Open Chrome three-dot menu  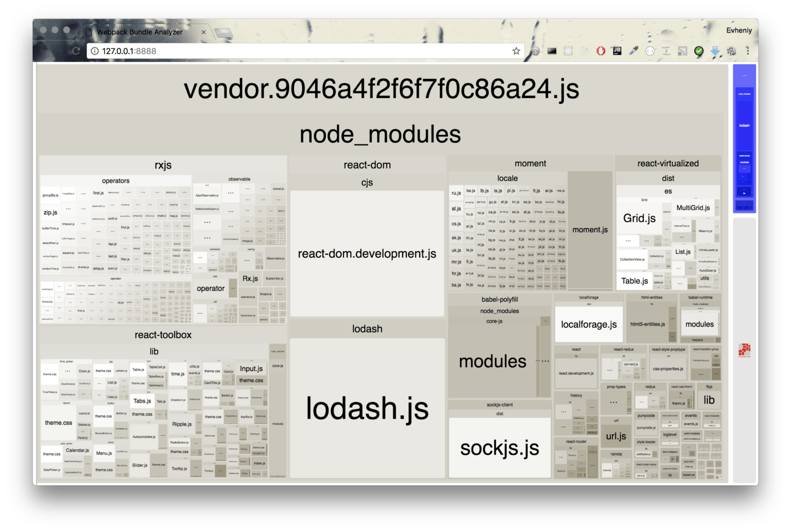747,51
